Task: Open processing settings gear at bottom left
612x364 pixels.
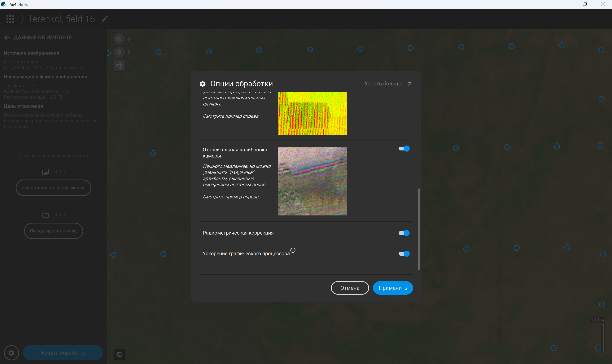Action: pyautogui.click(x=11, y=353)
